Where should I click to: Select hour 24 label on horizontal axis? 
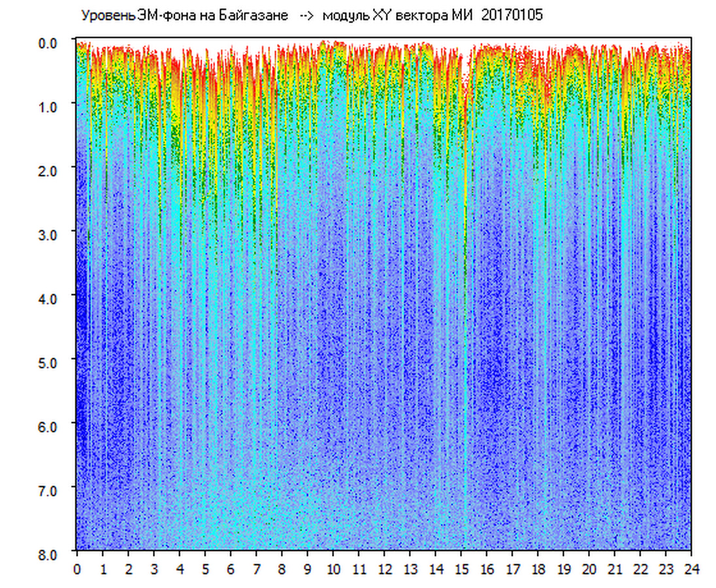pos(691,569)
